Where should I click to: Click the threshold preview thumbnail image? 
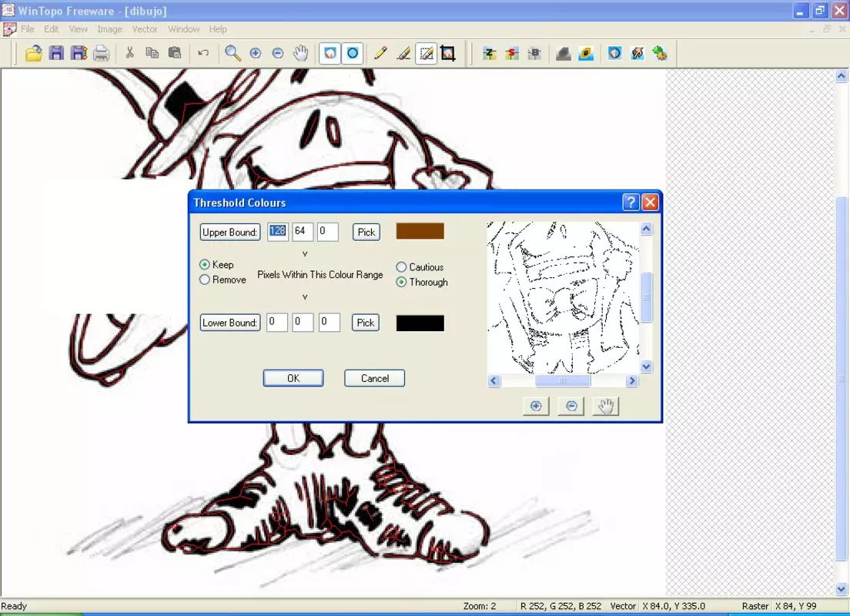(x=564, y=298)
